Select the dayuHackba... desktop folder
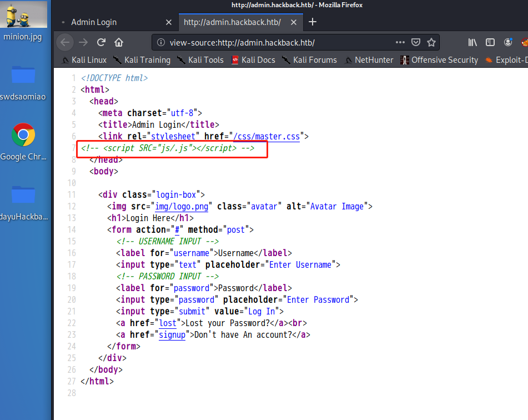528x420 pixels. (23, 202)
